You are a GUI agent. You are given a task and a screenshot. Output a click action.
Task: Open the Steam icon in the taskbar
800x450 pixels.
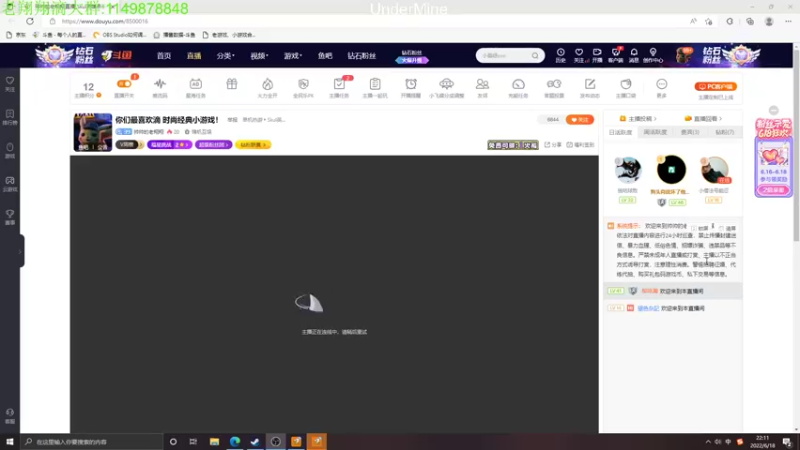click(255, 441)
